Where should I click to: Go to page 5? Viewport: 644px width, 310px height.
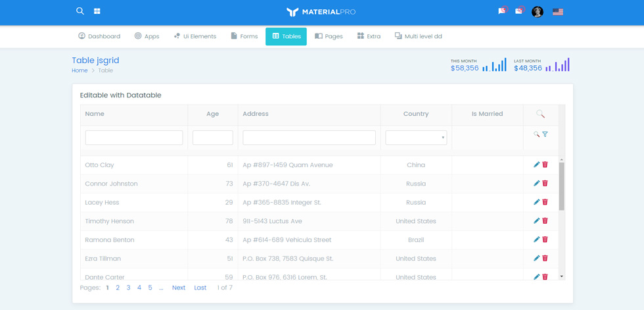[x=150, y=288]
